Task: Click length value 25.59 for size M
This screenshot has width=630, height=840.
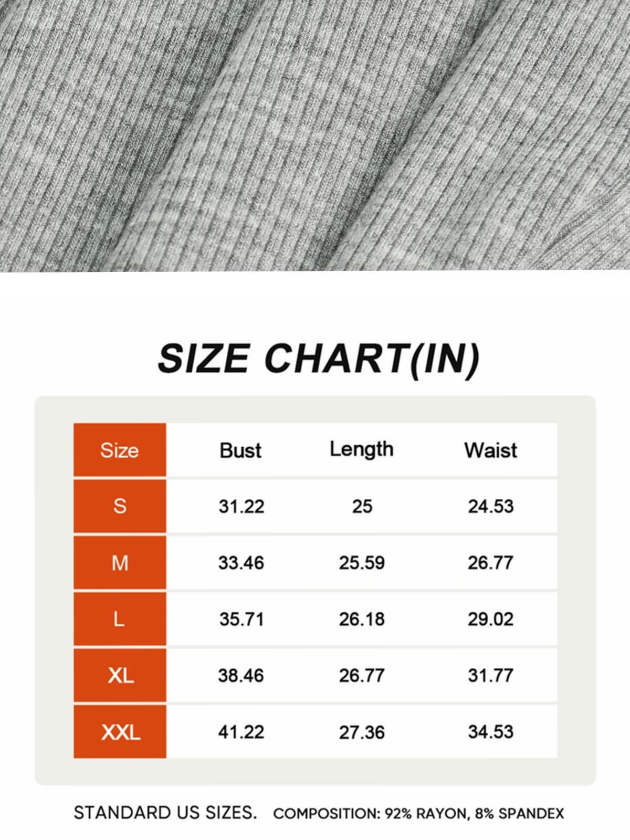Action: (x=362, y=563)
